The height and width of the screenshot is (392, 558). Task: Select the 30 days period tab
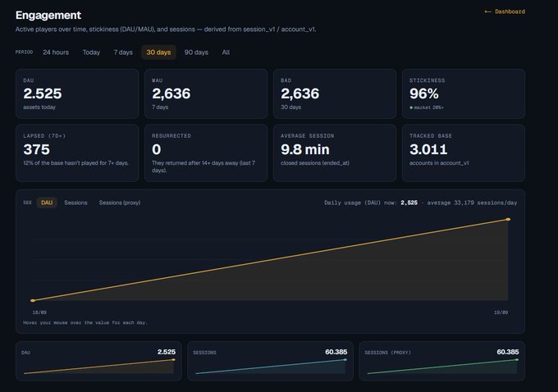pyautogui.click(x=158, y=52)
